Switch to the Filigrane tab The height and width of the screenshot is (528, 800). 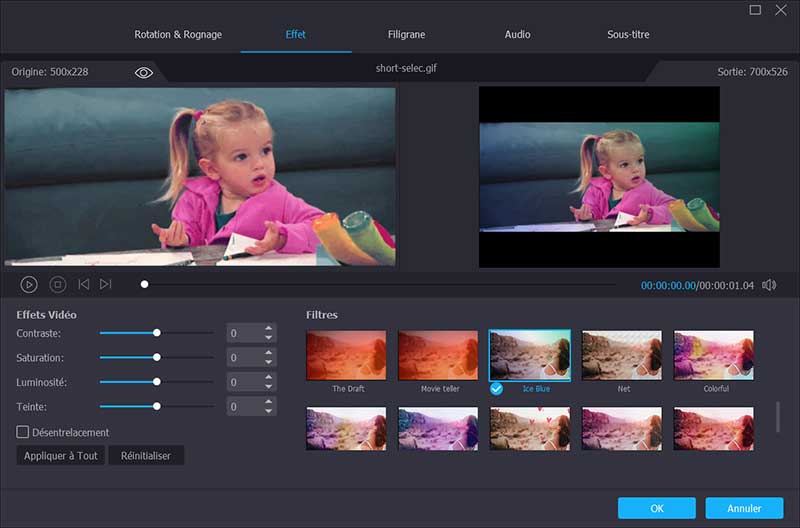click(406, 35)
